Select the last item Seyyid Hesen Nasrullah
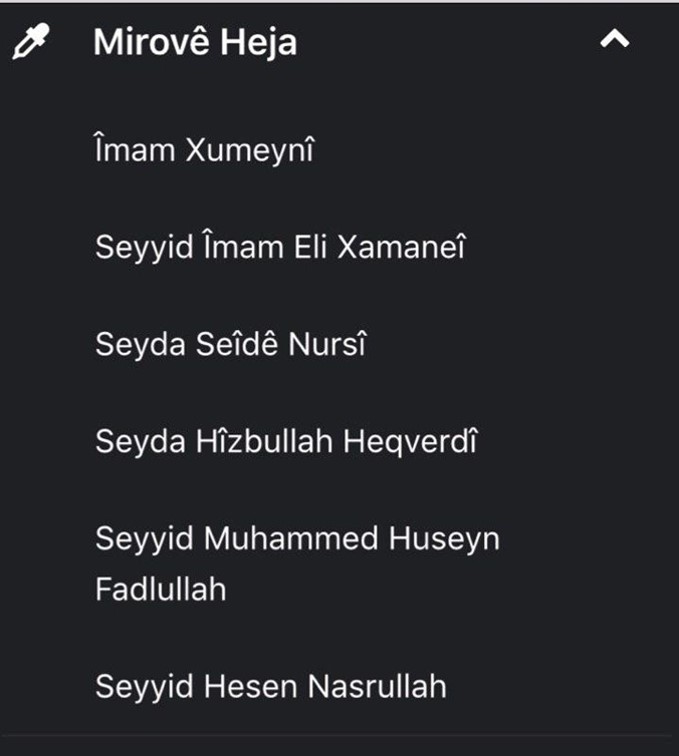The height and width of the screenshot is (756, 679). tap(271, 686)
